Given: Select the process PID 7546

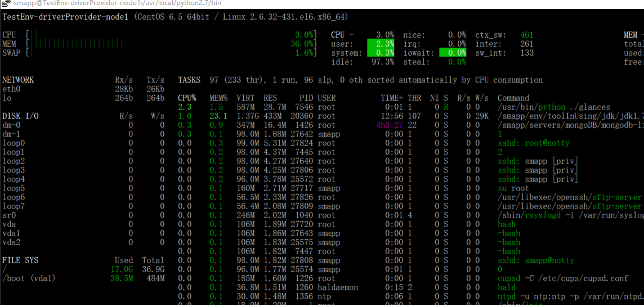Looking at the screenshot, I should click(x=305, y=107).
